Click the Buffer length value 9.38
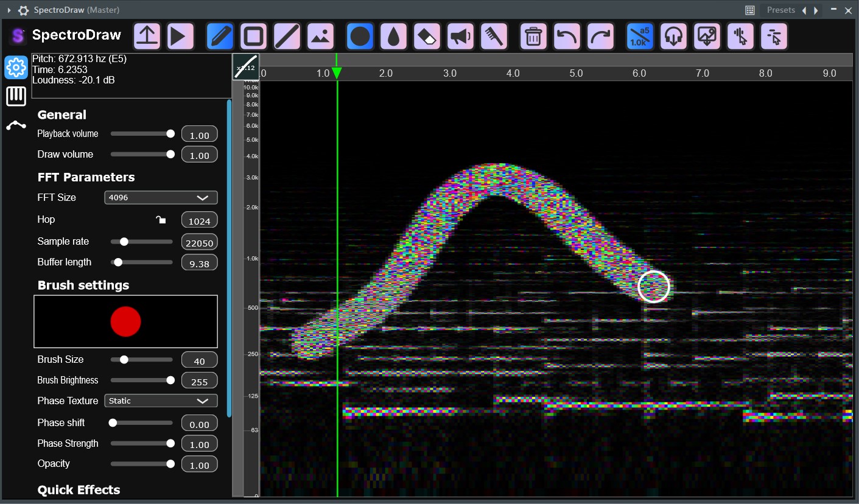The height and width of the screenshot is (504, 859). tap(200, 264)
